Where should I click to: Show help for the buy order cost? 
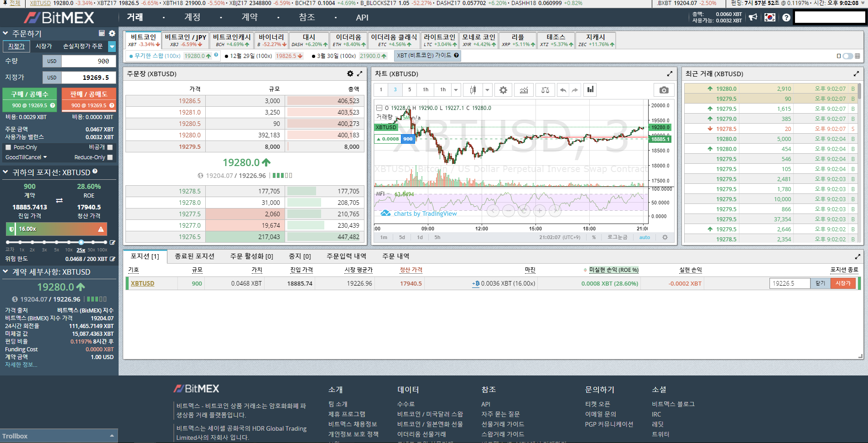(x=52, y=105)
